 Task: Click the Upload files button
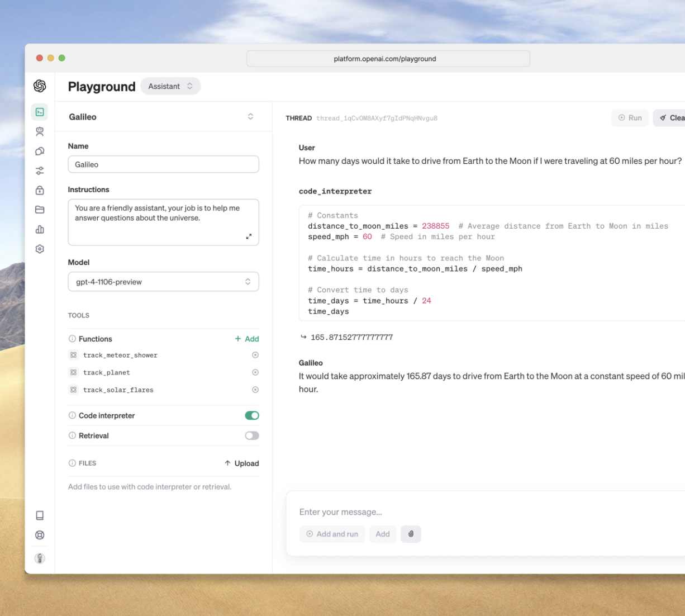pos(242,463)
